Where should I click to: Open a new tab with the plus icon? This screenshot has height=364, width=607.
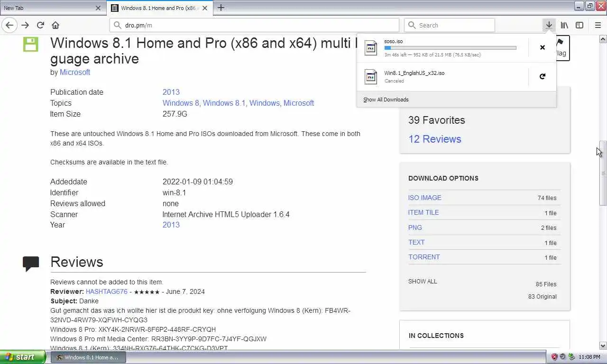[221, 8]
